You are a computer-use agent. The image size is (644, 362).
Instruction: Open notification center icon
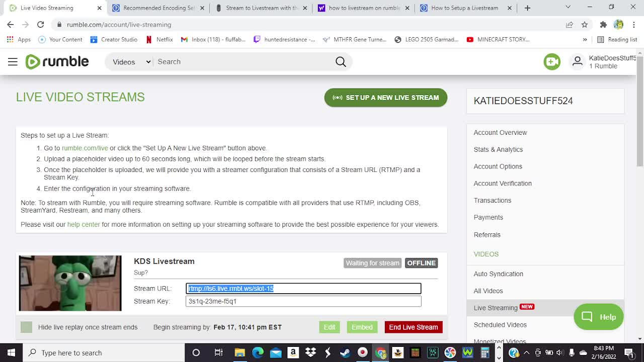(x=629, y=353)
